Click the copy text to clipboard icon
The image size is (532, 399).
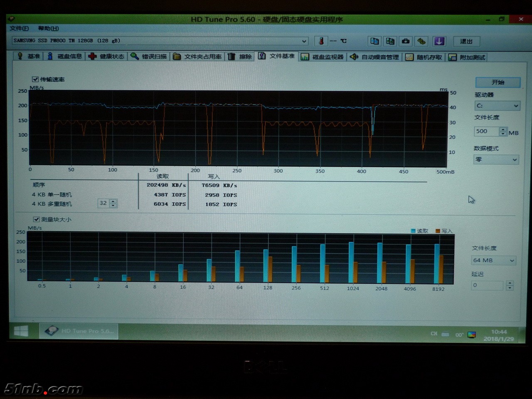click(374, 41)
